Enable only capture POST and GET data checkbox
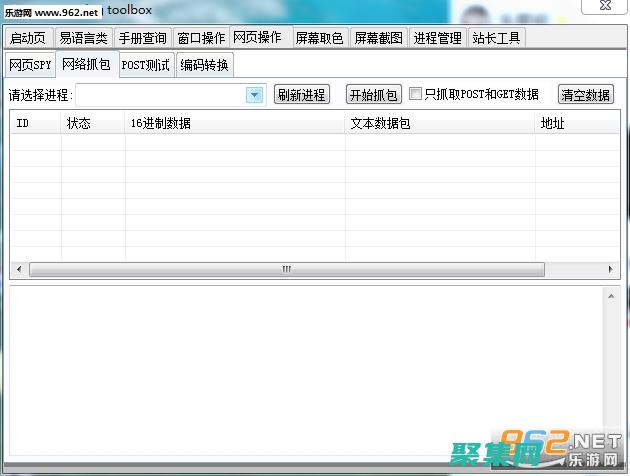630x476 pixels. pyautogui.click(x=416, y=94)
